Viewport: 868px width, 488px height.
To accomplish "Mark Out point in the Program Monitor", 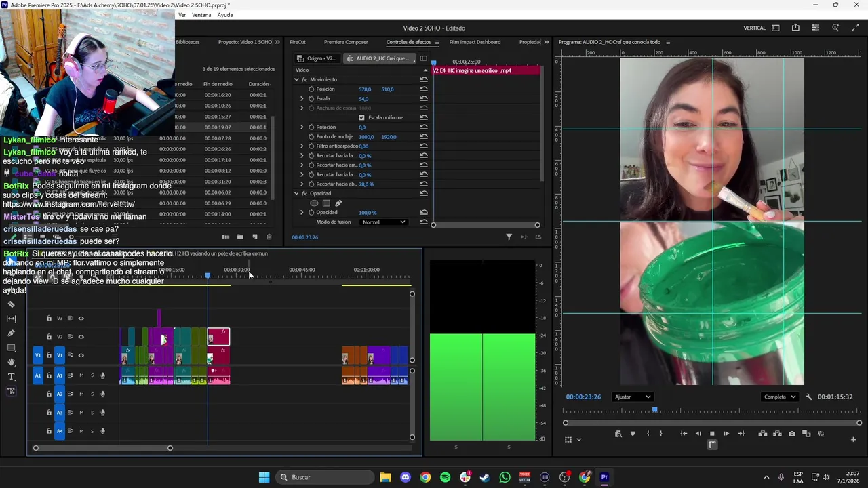I will pyautogui.click(x=661, y=434).
